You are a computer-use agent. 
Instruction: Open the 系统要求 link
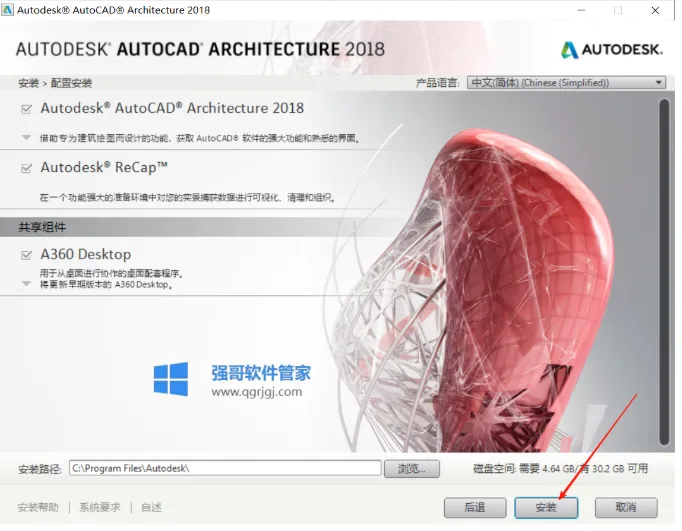click(100, 508)
